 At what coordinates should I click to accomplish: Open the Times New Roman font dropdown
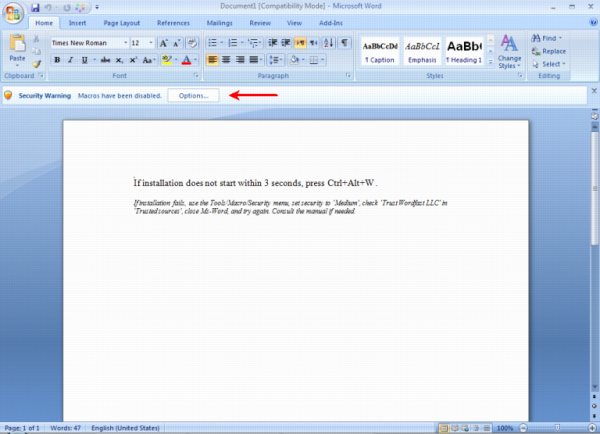pos(125,44)
